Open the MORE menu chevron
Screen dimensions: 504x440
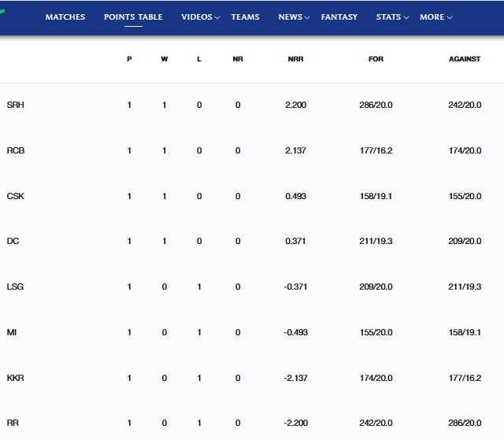[x=450, y=17]
